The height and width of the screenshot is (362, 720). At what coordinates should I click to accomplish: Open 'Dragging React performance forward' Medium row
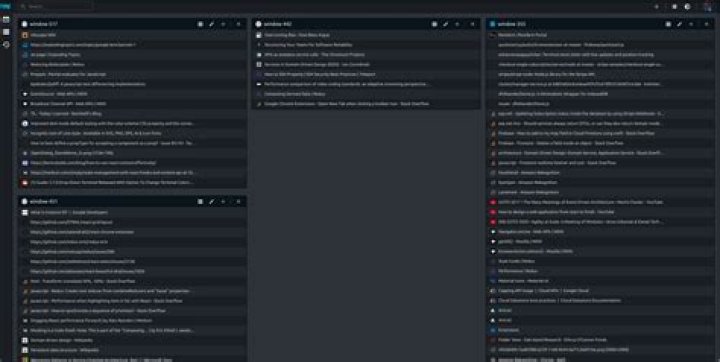coord(132,321)
